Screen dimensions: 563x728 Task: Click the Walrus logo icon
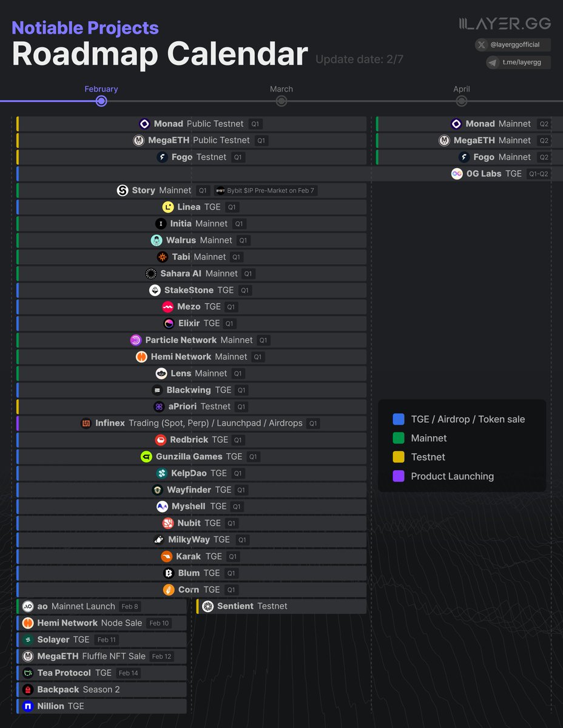157,240
